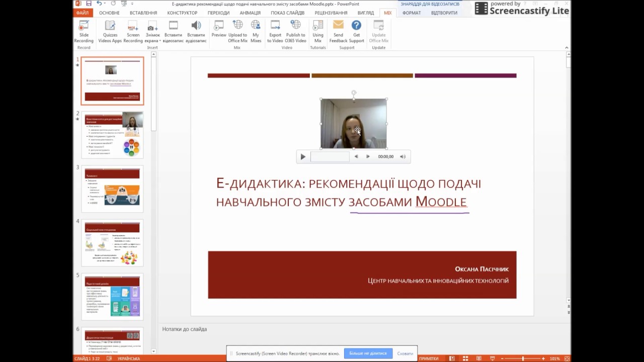Click Update Office Mix
This screenshot has width=644, height=362.
coord(378,31)
